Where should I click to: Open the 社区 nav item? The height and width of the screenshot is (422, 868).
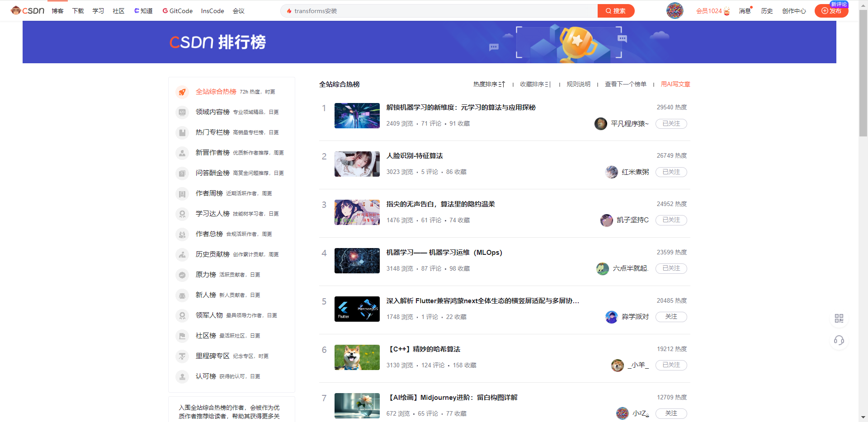click(x=118, y=11)
